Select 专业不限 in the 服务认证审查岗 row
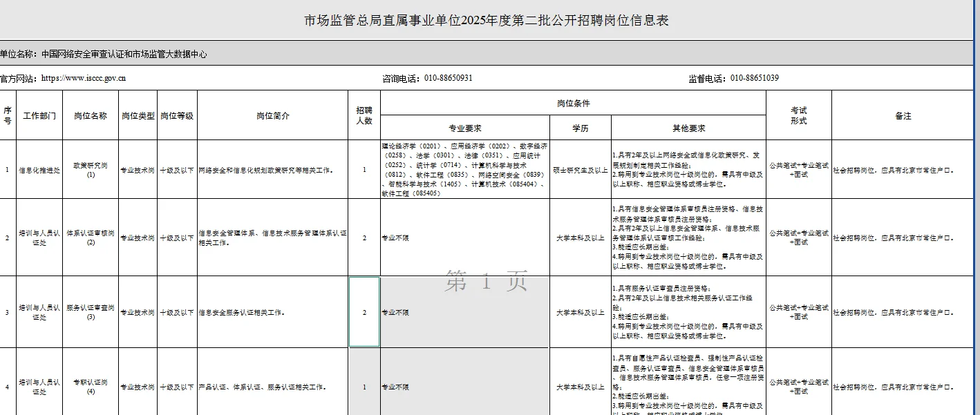 coord(465,312)
